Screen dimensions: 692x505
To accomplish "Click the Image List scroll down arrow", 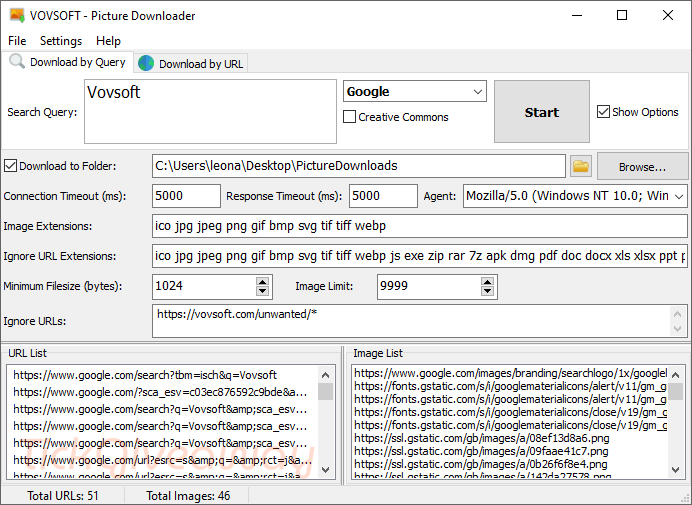I will click(x=675, y=470).
